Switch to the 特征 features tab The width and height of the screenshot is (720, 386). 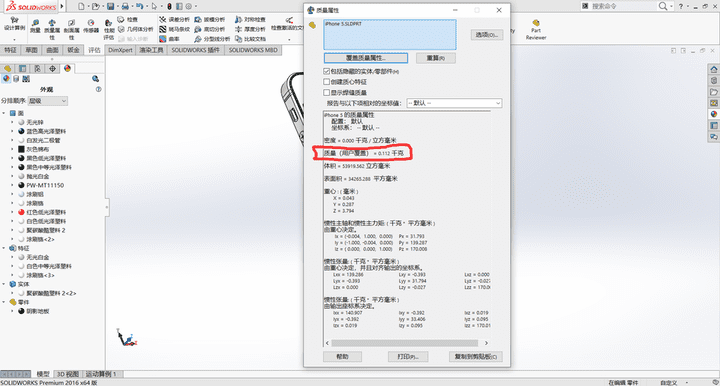[10, 50]
